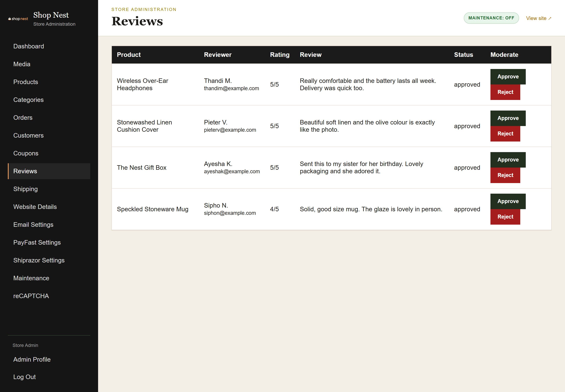Navigate to Categories

click(x=49, y=100)
